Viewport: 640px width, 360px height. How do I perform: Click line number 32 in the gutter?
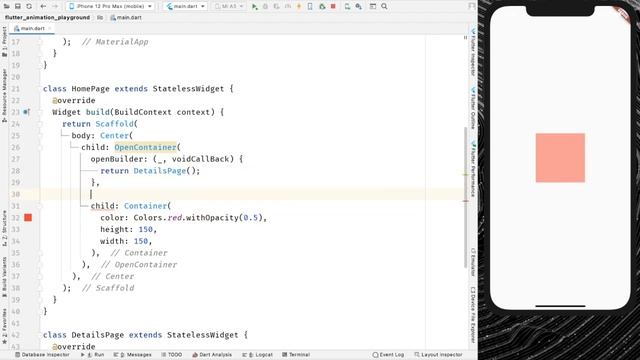[16, 218]
